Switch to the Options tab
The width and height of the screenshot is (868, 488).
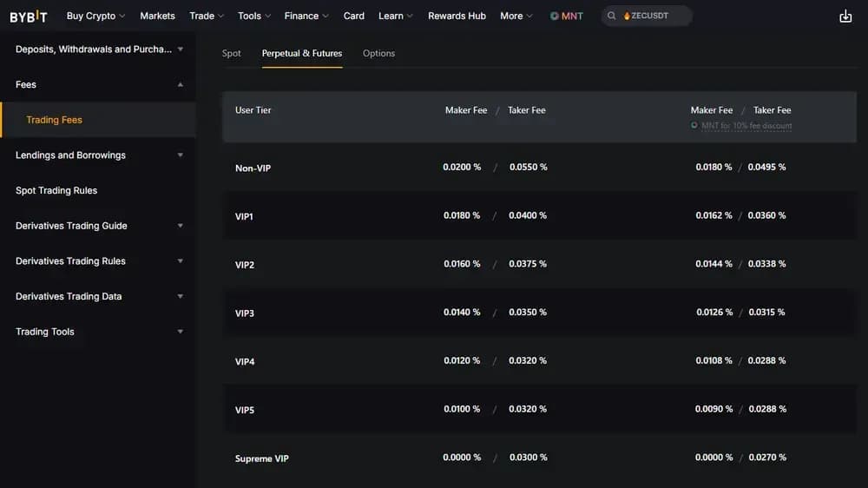click(378, 53)
